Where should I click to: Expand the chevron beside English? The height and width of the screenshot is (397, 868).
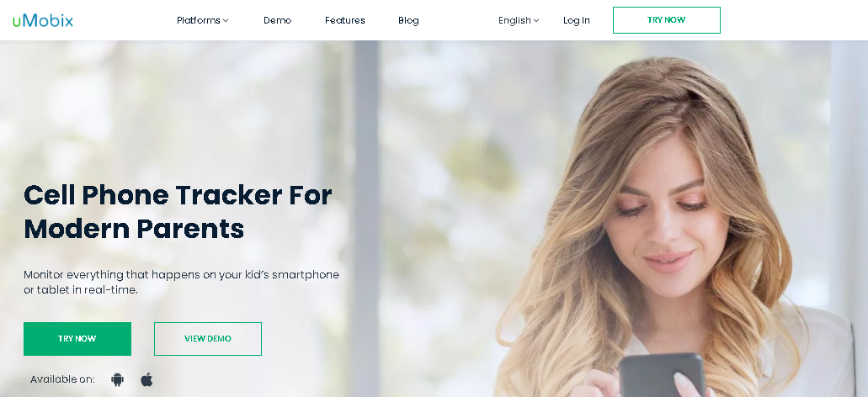[536, 21]
